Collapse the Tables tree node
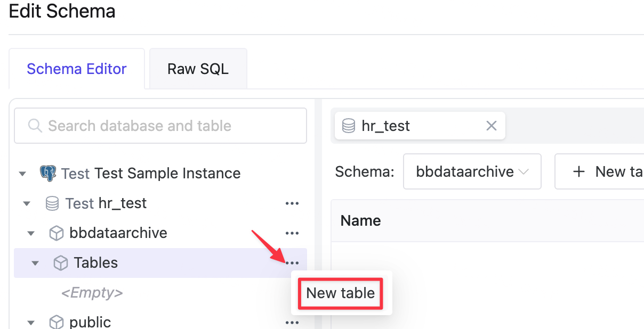Image resolution: width=644 pixels, height=329 pixels. click(35, 263)
